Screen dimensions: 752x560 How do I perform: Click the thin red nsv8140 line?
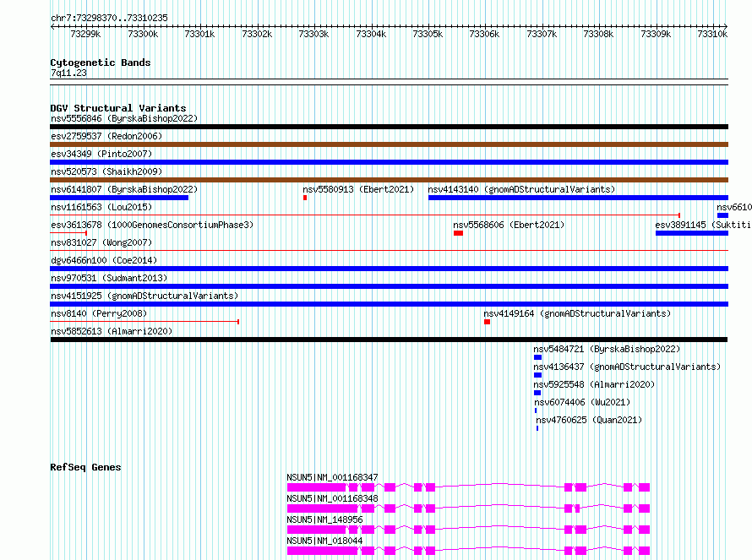coord(144,322)
